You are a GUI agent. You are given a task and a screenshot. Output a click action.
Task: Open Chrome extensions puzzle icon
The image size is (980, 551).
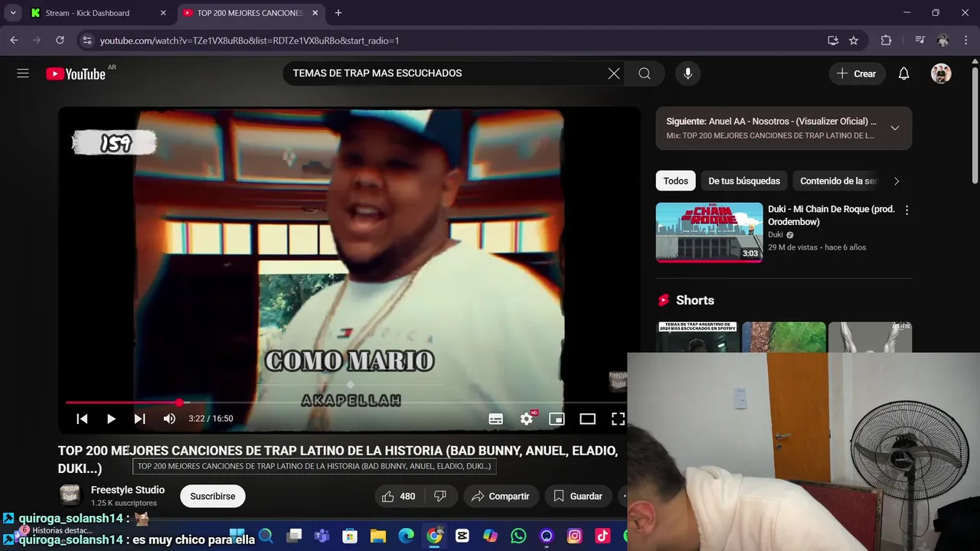click(886, 41)
